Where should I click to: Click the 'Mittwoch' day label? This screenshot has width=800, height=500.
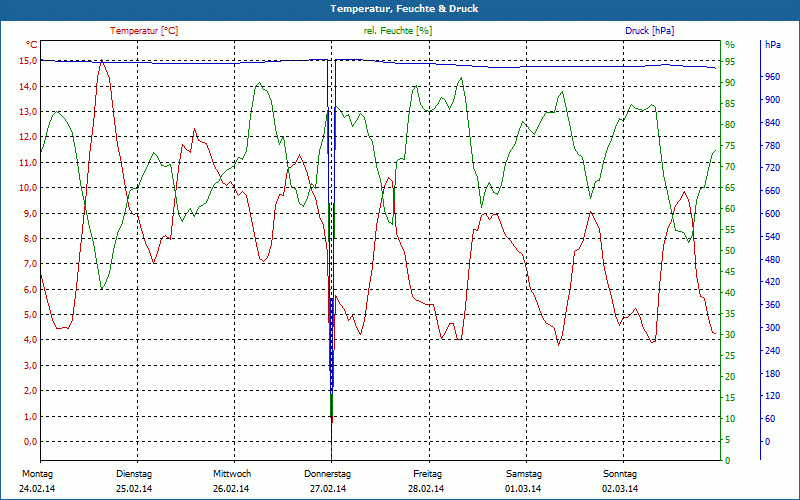click(x=232, y=474)
